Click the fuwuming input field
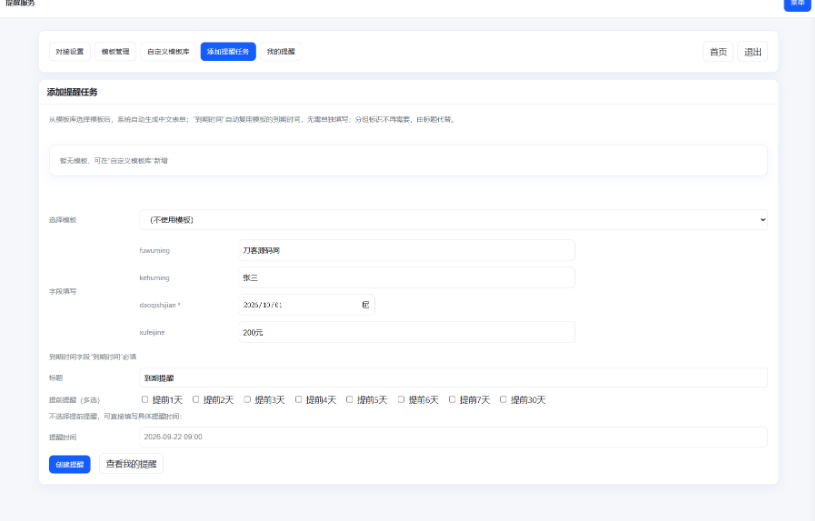Image resolution: width=815 pixels, height=521 pixels. pyautogui.click(x=406, y=250)
